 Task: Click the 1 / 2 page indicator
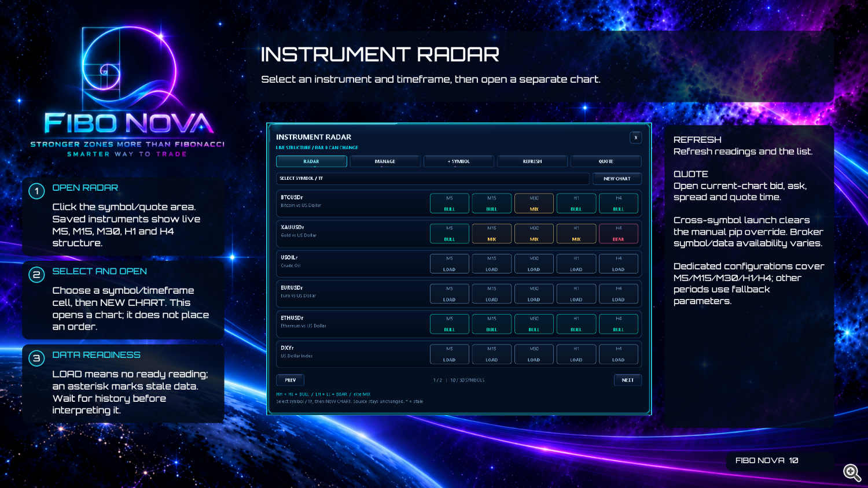(437, 380)
